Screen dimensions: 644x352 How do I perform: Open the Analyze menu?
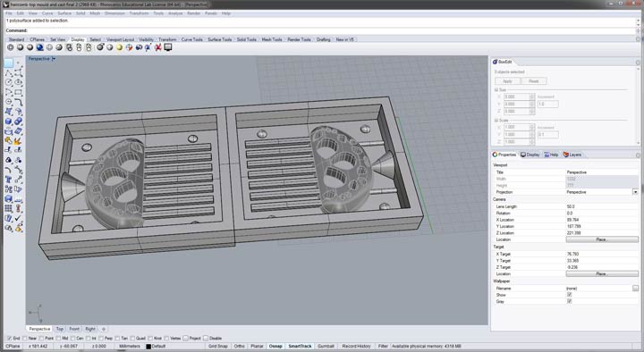tap(175, 13)
